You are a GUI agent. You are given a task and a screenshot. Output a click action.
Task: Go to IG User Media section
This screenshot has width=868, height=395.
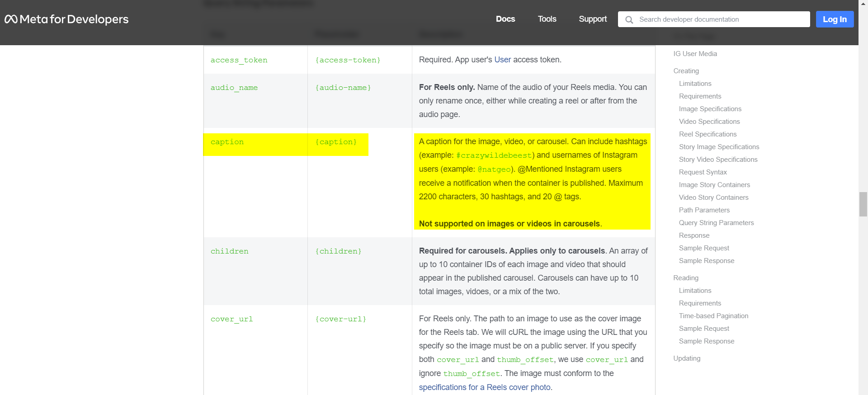pos(695,54)
